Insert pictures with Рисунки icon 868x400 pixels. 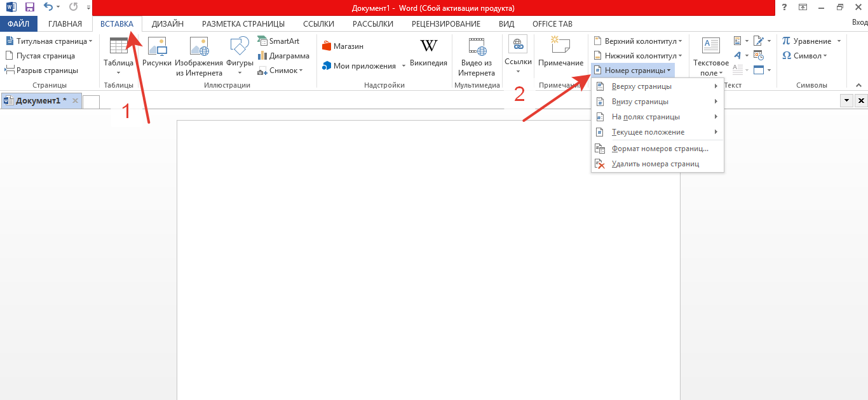coord(157,48)
